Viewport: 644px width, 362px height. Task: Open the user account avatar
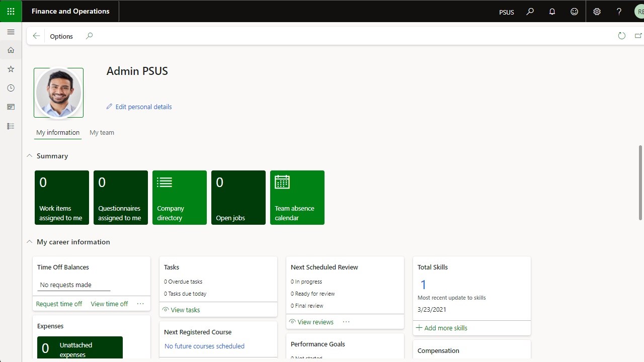(639, 12)
